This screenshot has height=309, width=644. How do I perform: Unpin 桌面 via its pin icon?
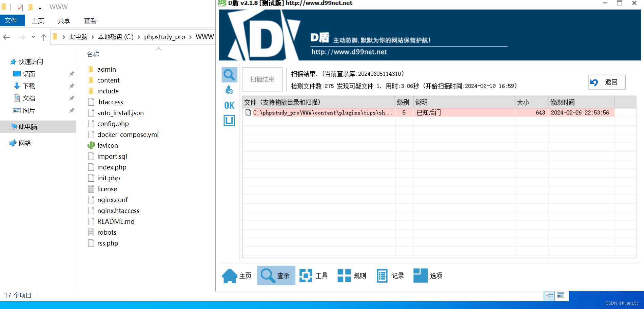click(x=72, y=74)
